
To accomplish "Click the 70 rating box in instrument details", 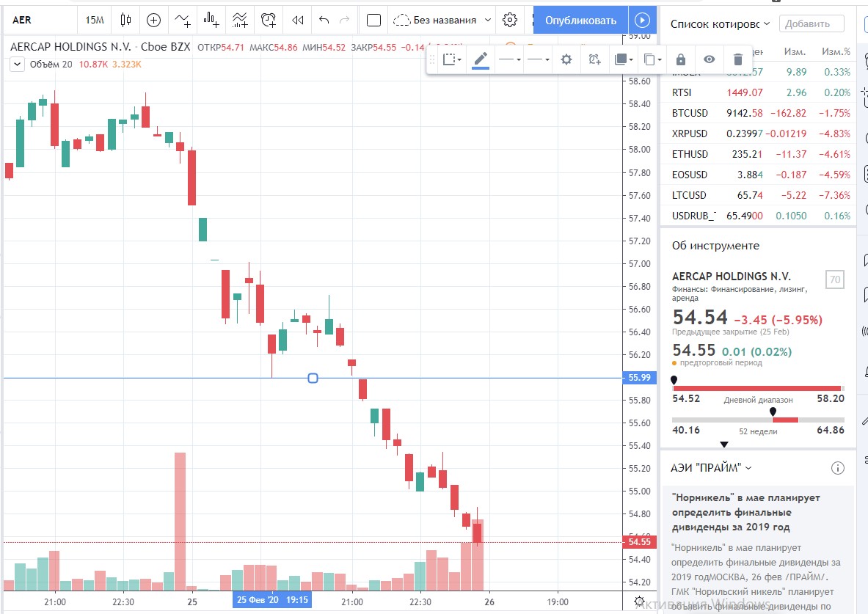I will tap(835, 280).
